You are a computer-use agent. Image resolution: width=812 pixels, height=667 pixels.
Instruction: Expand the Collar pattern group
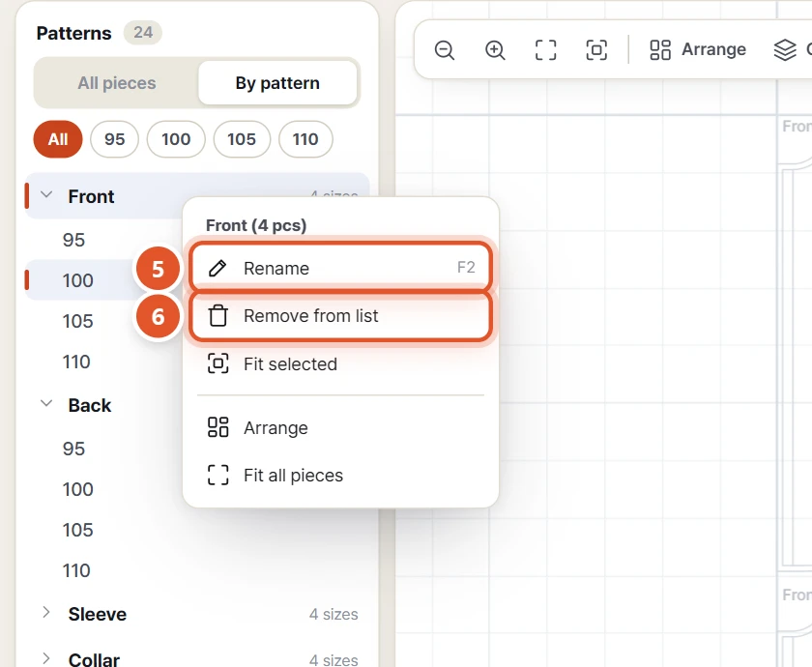click(x=46, y=658)
